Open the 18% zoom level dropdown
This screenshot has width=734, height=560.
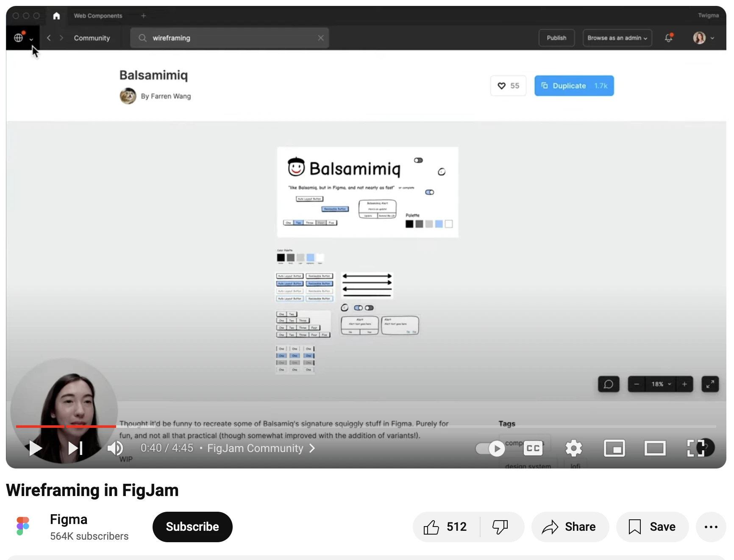click(x=661, y=384)
